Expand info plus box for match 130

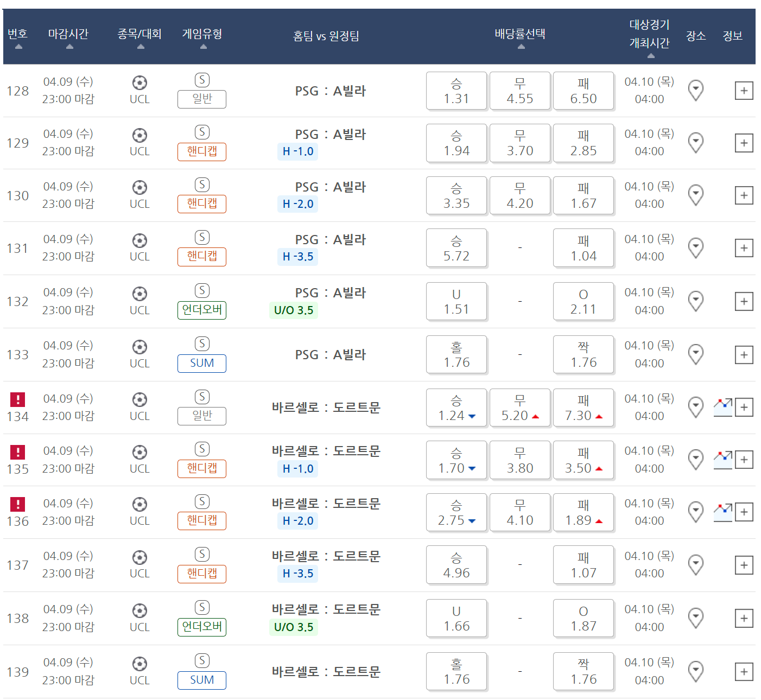tap(744, 195)
